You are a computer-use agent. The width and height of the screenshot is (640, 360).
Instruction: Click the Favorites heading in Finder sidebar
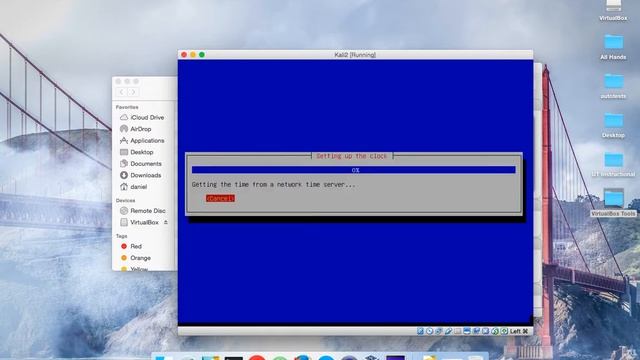pyautogui.click(x=127, y=107)
